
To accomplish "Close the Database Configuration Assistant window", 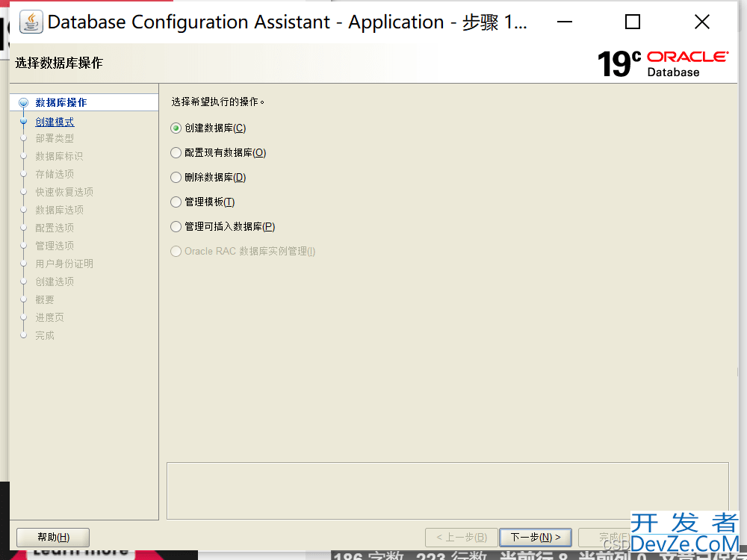I will pyautogui.click(x=701, y=22).
